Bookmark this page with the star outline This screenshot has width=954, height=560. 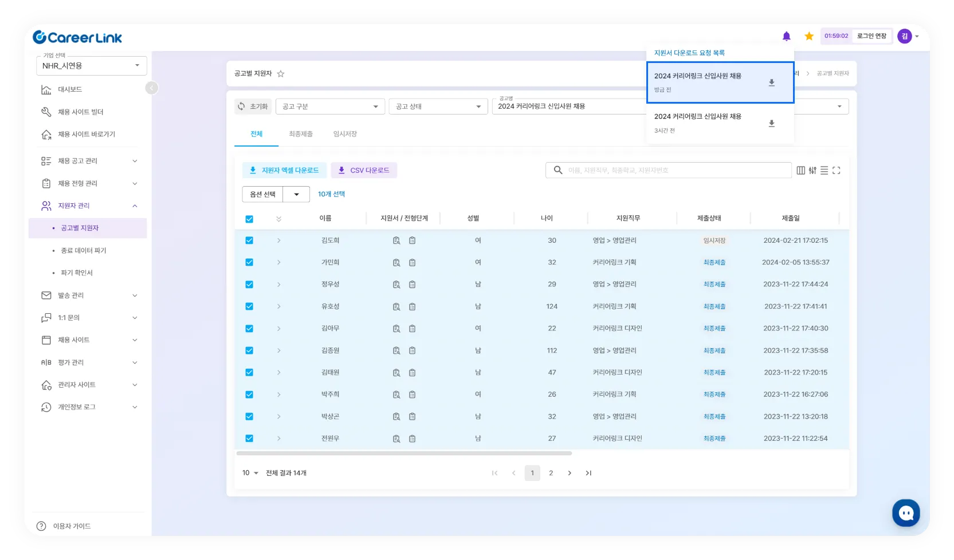point(281,74)
